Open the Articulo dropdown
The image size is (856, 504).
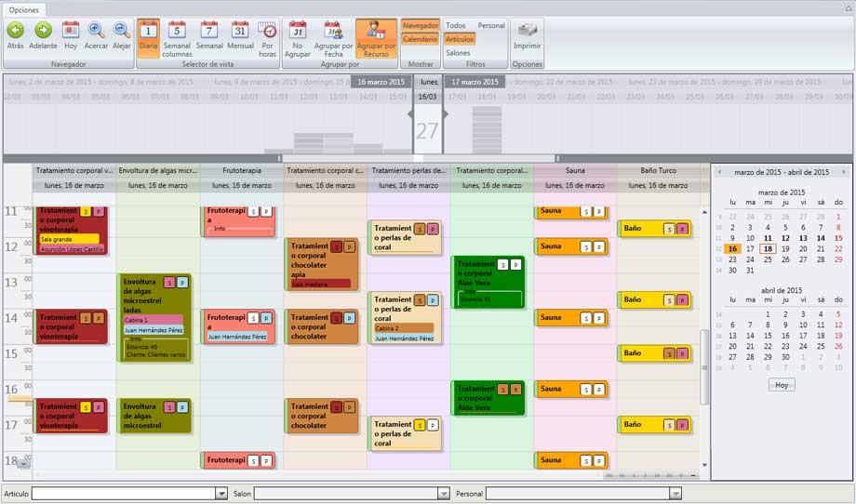point(221,494)
